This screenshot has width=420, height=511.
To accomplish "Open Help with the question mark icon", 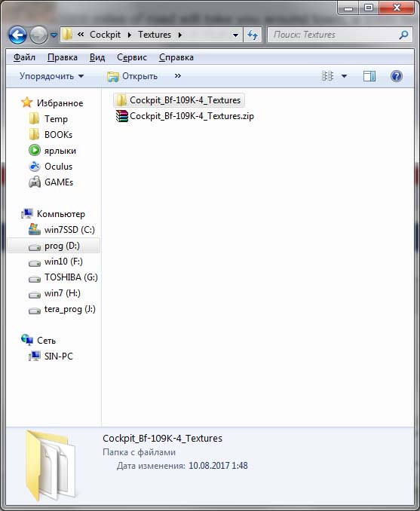I will coord(397,76).
